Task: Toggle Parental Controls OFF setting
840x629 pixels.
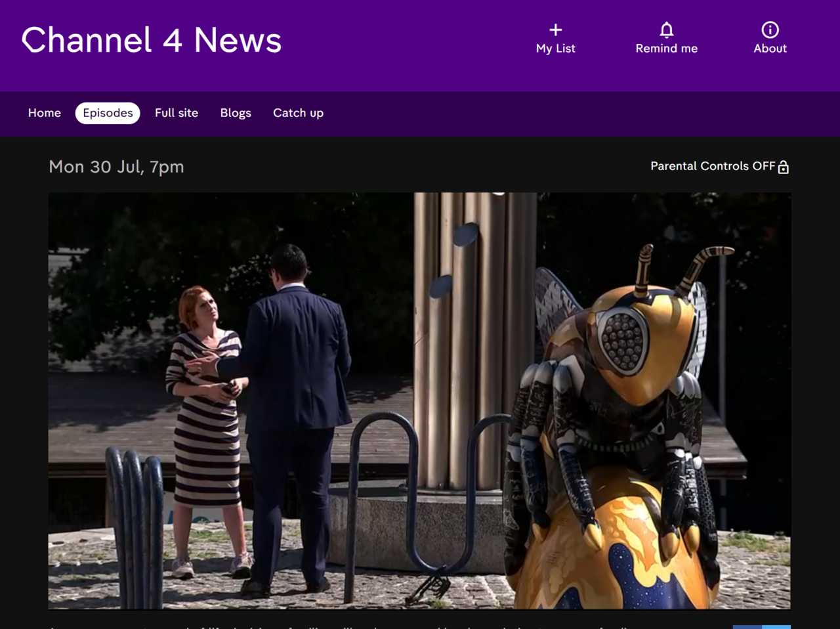Action: click(x=719, y=166)
